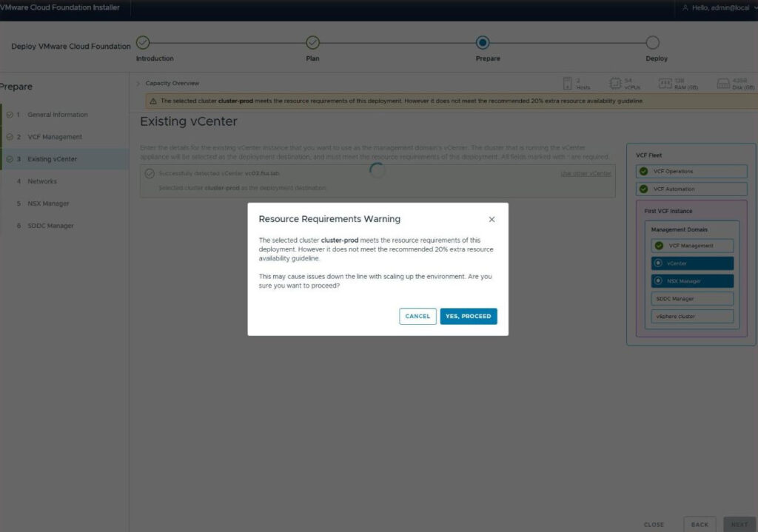Click the Resource Requirements Warning title
This screenshot has width=758, height=532.
pos(329,219)
